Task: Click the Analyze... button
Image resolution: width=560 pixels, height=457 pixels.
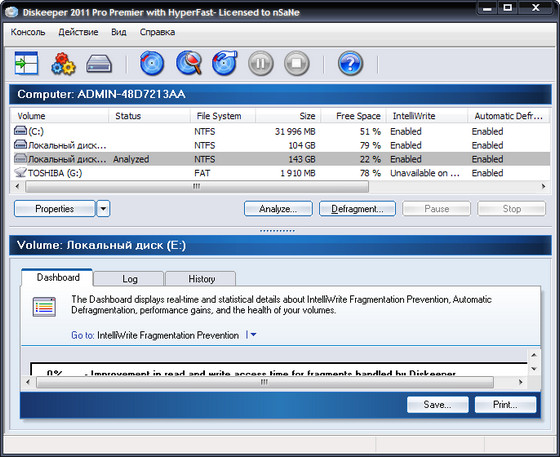Action: pos(278,209)
